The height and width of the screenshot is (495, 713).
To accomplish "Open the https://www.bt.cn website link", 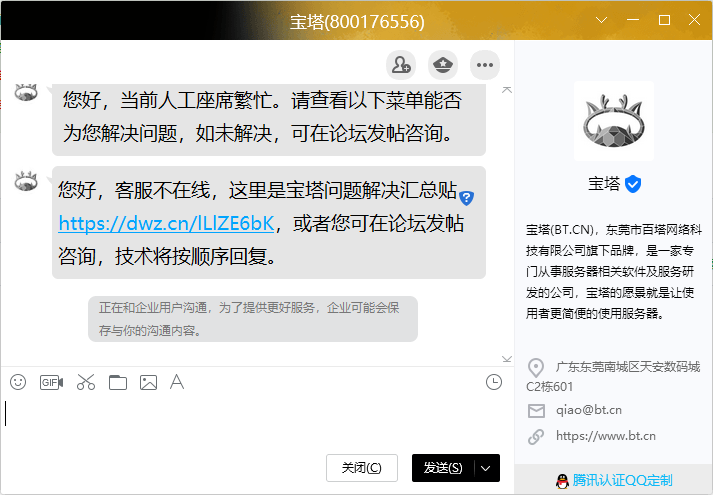I will click(x=606, y=436).
